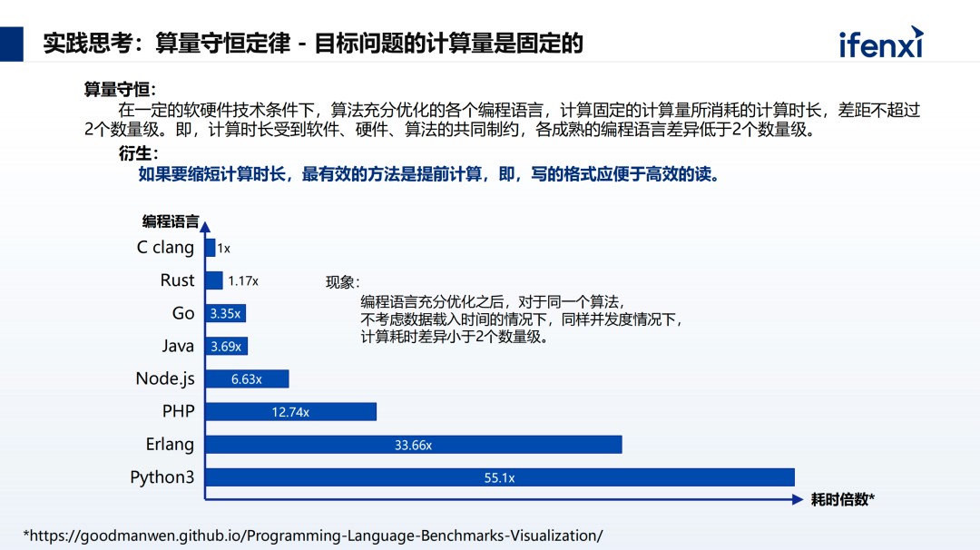Select the Go language label
Image resolution: width=980 pixels, height=550 pixels.
(x=183, y=313)
